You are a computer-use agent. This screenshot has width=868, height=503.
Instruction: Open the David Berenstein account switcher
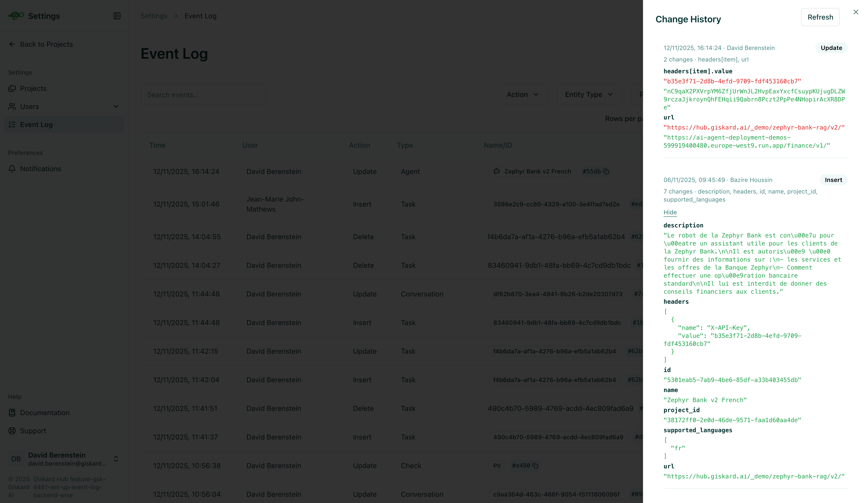pyautogui.click(x=116, y=459)
